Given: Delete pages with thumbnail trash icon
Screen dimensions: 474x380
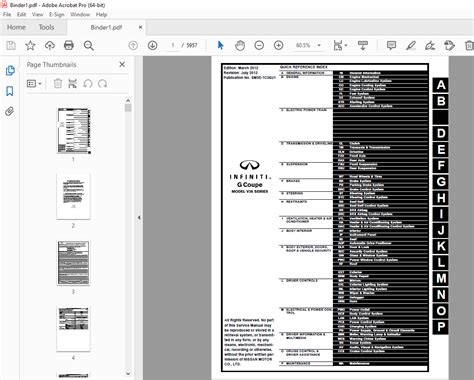Looking at the screenshot, I should pos(58,83).
